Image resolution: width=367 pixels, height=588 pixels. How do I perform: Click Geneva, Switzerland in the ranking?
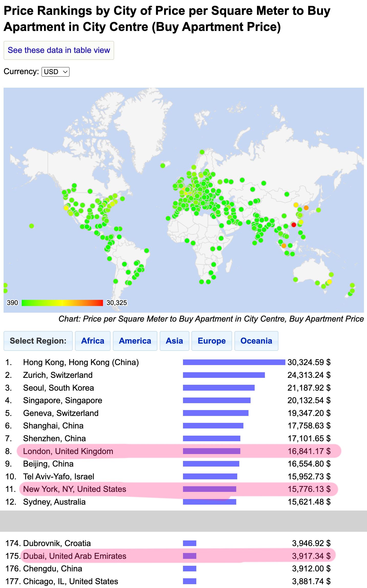coord(61,413)
